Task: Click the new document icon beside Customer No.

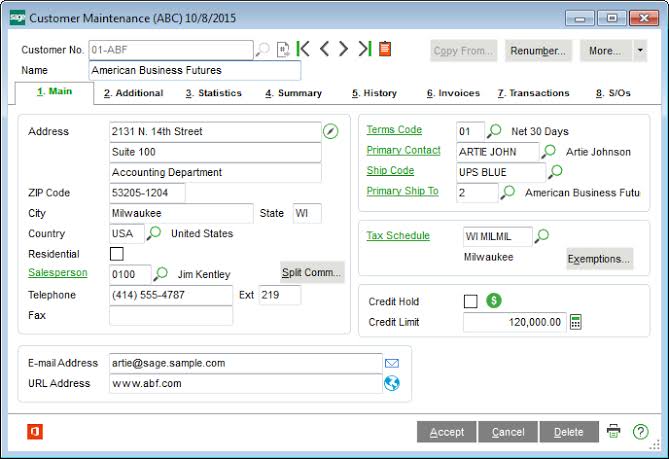Action: click(283, 50)
